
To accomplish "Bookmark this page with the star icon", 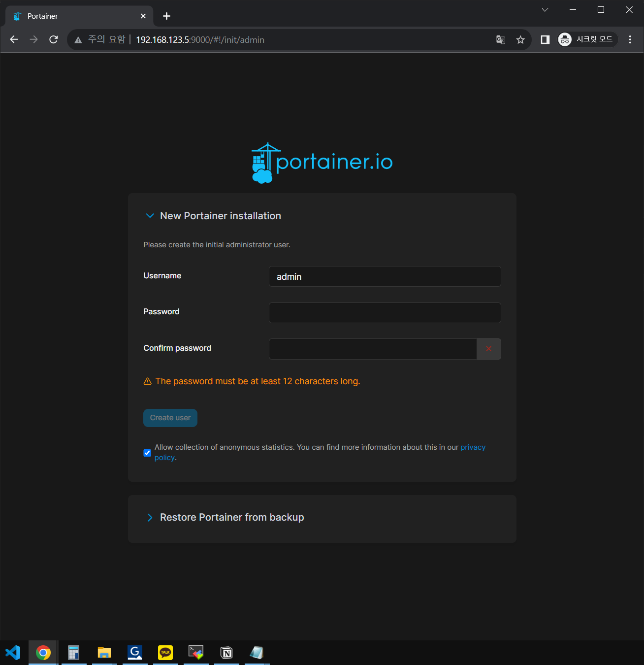I will pyautogui.click(x=520, y=40).
